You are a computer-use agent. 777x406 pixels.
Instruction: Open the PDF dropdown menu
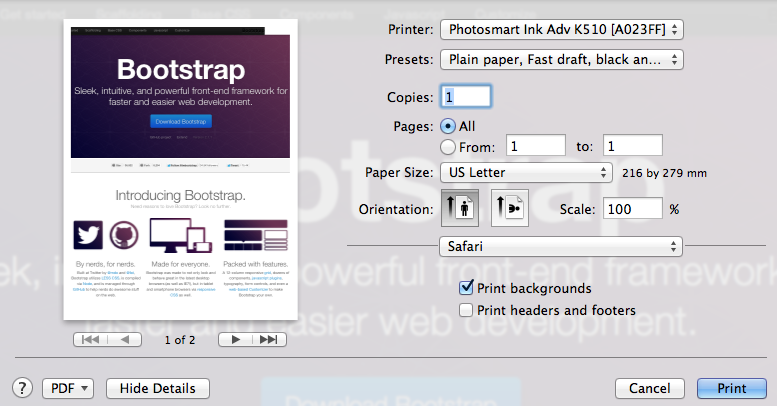point(68,388)
